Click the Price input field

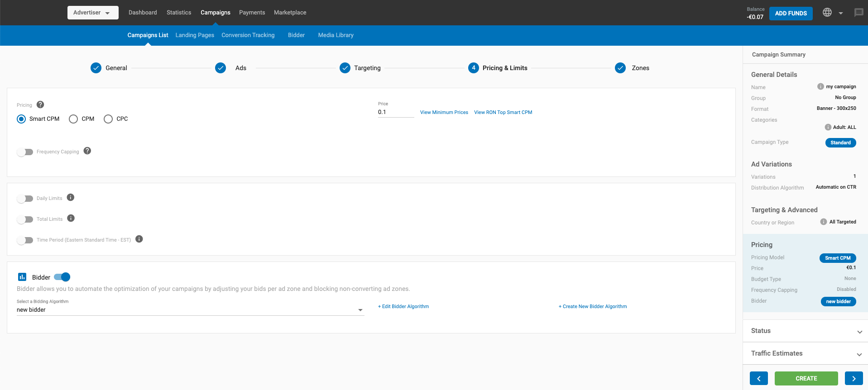[395, 112]
